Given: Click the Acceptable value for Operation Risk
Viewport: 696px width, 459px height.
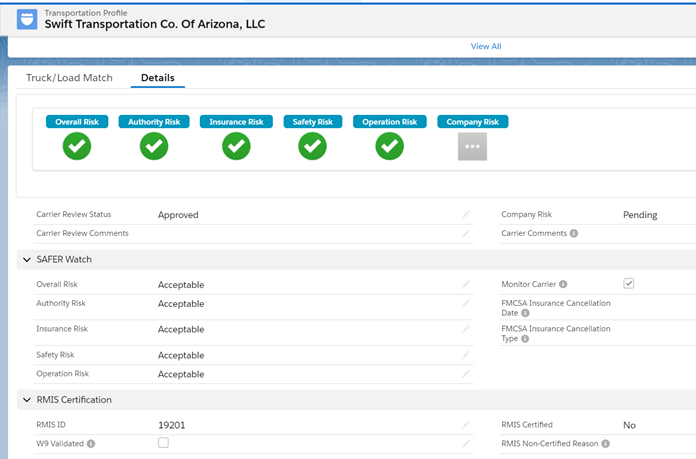Looking at the screenshot, I should [181, 374].
